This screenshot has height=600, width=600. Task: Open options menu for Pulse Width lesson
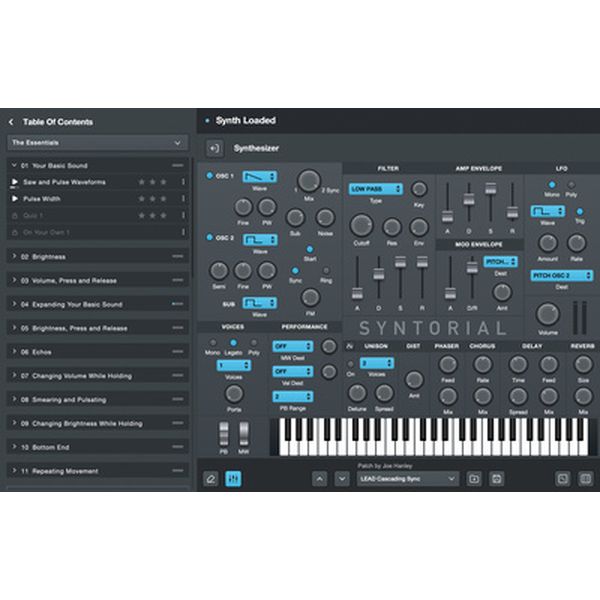pyautogui.click(x=183, y=198)
